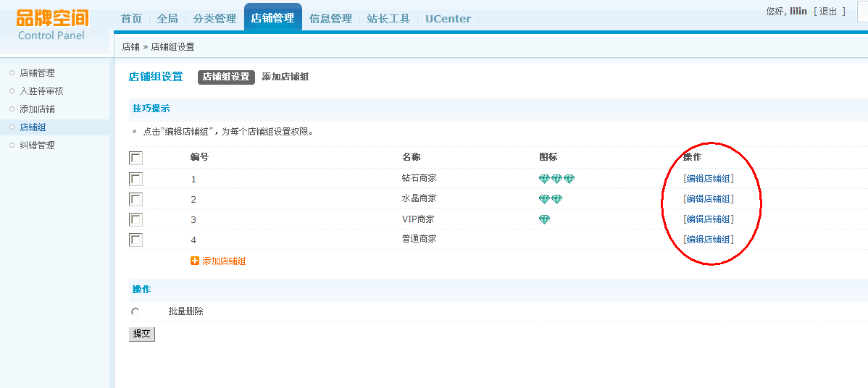The width and height of the screenshot is (868, 388).
Task: Switch to the 分类管理 tab
Action: (x=214, y=18)
